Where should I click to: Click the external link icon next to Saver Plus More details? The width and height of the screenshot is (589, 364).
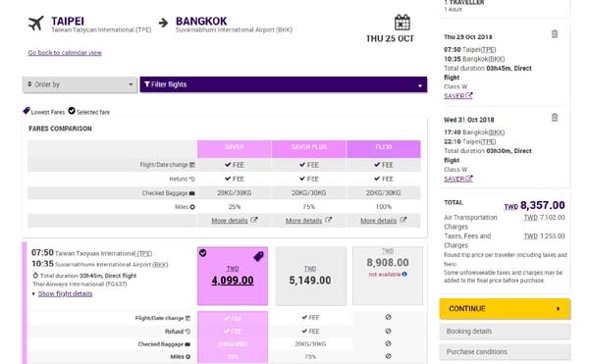(x=328, y=220)
